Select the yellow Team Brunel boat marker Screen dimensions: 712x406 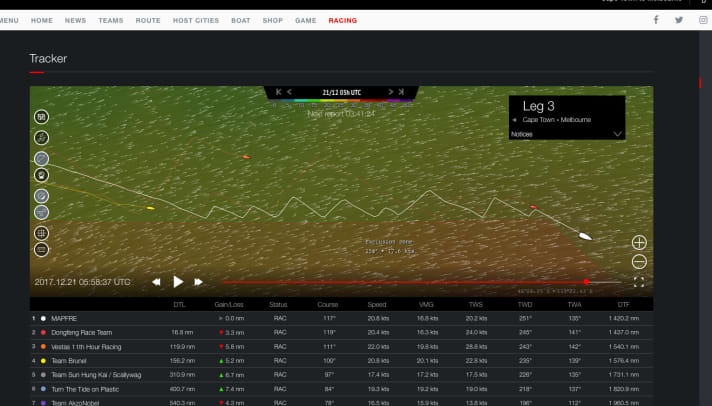pos(150,208)
